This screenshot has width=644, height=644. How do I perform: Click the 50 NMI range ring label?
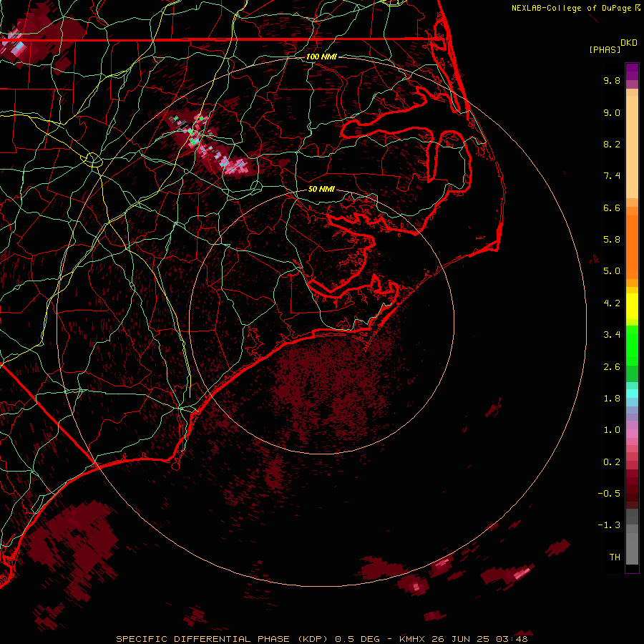(321, 190)
